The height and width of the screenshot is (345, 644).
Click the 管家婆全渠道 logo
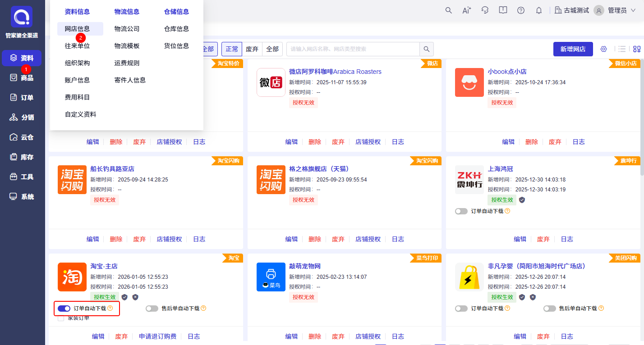(22, 17)
